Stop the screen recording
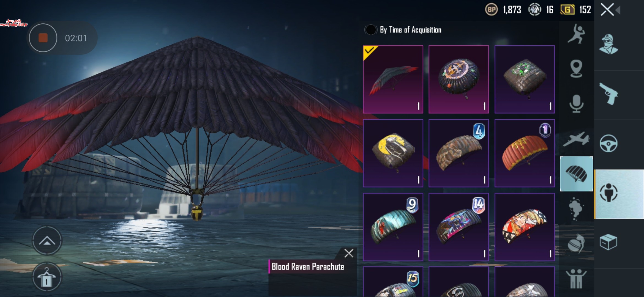This screenshot has width=644, height=297. pos(43,38)
